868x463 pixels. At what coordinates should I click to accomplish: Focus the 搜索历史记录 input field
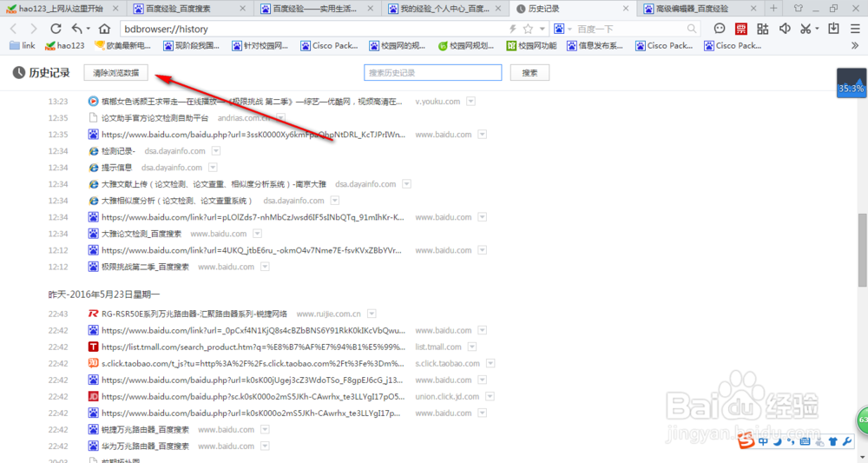click(433, 73)
